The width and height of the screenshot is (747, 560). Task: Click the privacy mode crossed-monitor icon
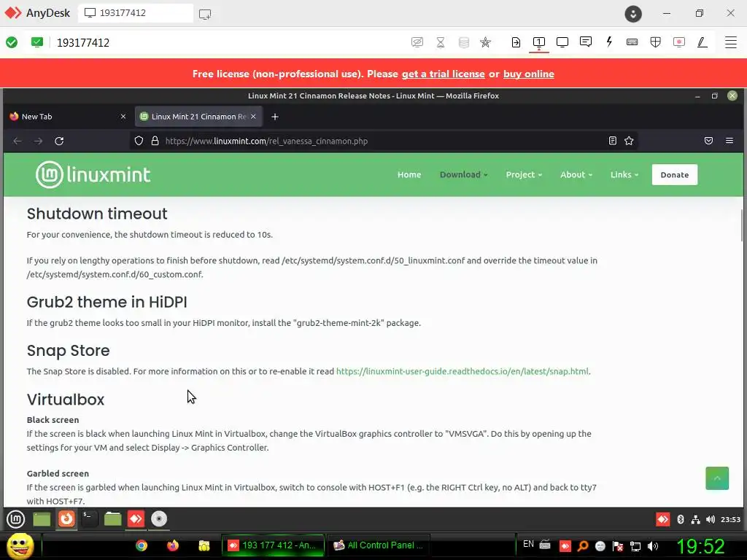tap(417, 42)
